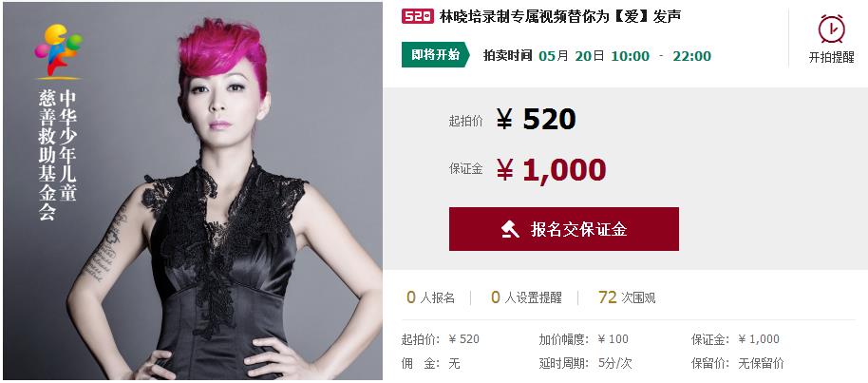Viewport: 868px width, 383px height.
Task: Click the vertical 中华少年儿童慈善救助基金会 text
Action: point(58,155)
